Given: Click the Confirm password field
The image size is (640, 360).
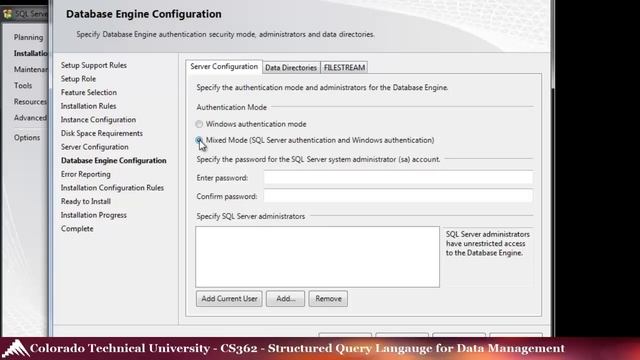Looking at the screenshot, I should pyautogui.click(x=398, y=196).
